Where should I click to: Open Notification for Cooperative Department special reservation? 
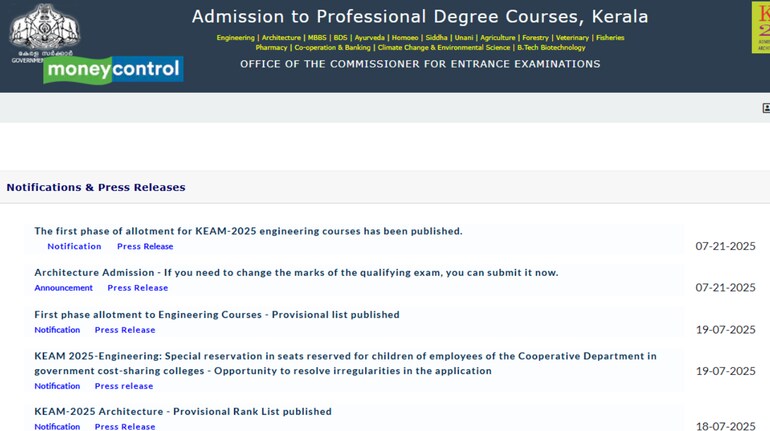coord(57,386)
